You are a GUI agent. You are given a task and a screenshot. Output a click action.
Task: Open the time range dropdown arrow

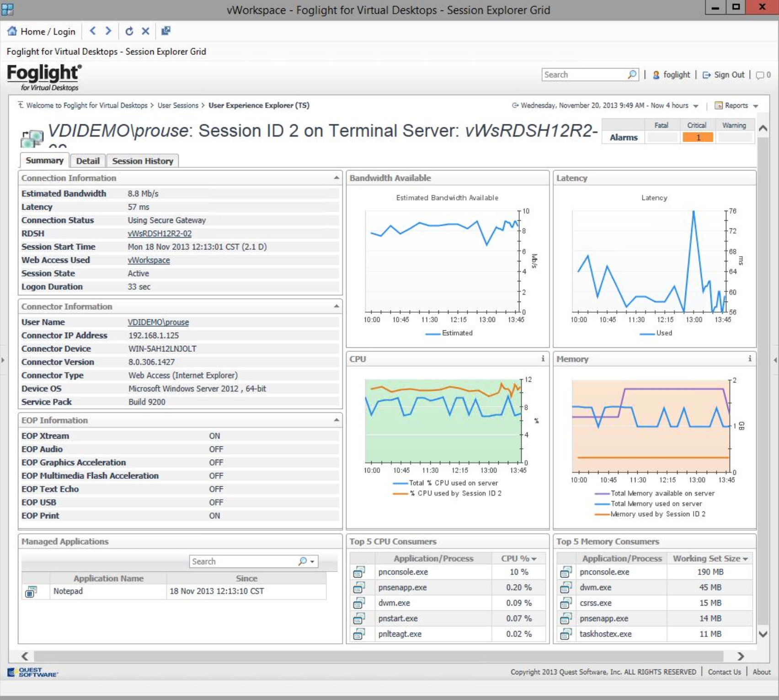tap(696, 106)
